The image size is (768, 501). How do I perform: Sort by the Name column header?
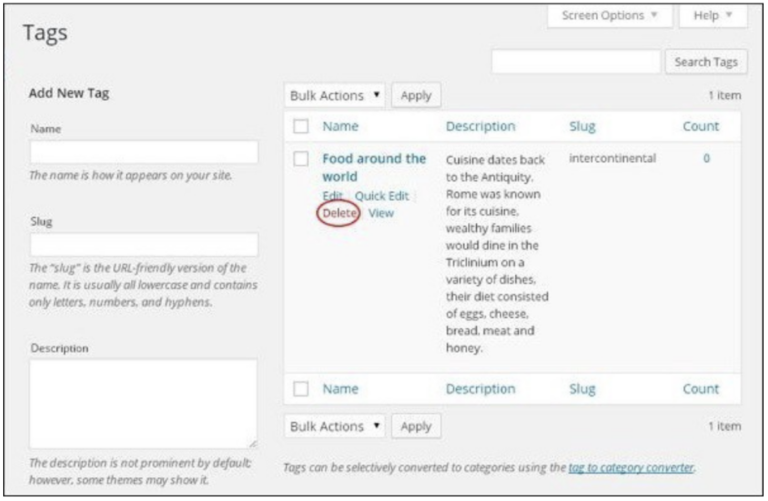[x=340, y=127]
